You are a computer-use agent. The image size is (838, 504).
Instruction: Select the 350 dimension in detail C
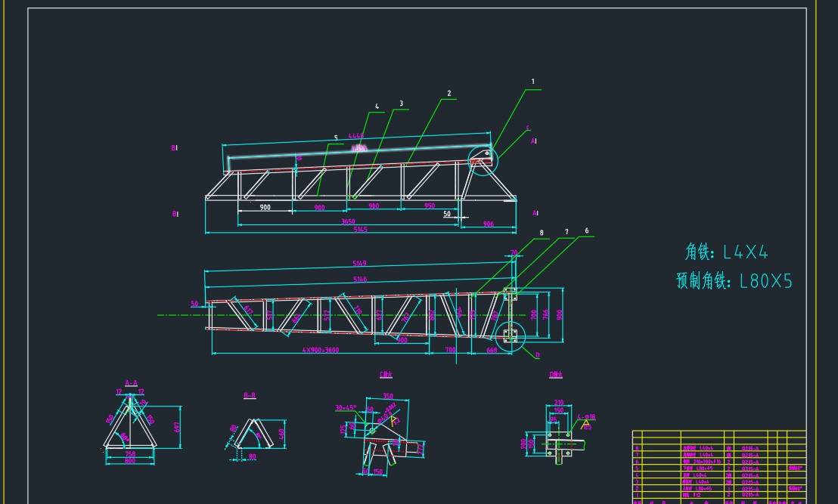point(388,396)
